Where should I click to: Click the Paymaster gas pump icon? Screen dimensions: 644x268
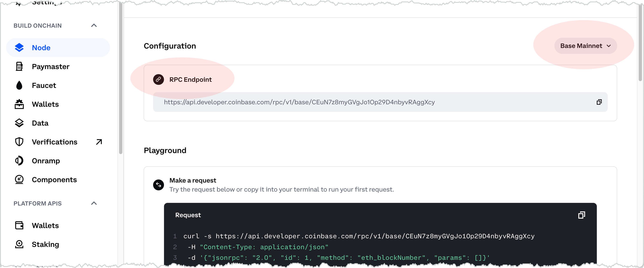click(x=19, y=67)
